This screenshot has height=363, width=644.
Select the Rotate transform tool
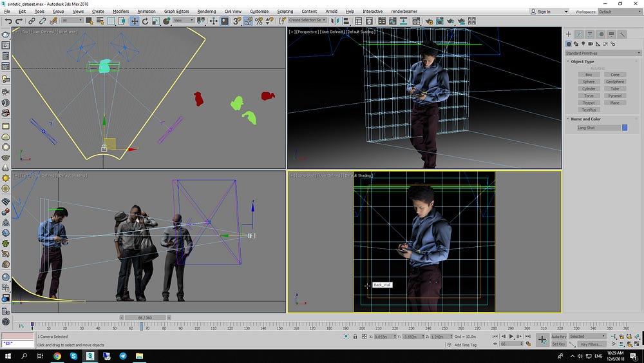pos(145,21)
